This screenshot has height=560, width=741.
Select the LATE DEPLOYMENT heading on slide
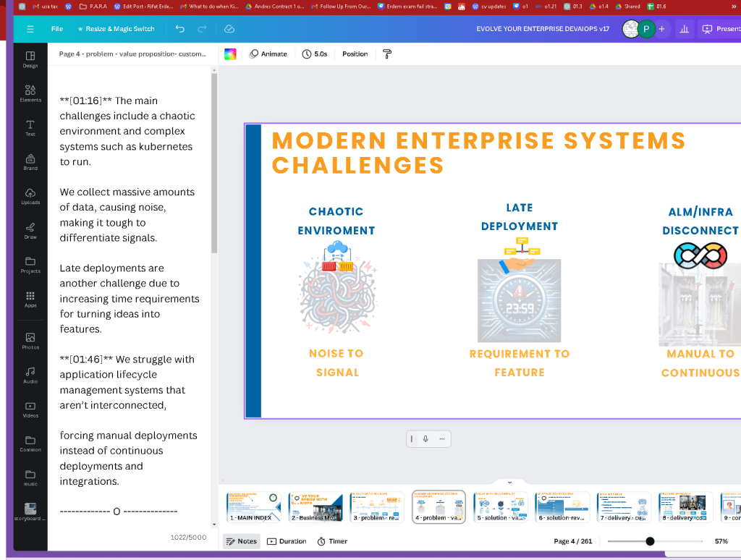coord(520,217)
